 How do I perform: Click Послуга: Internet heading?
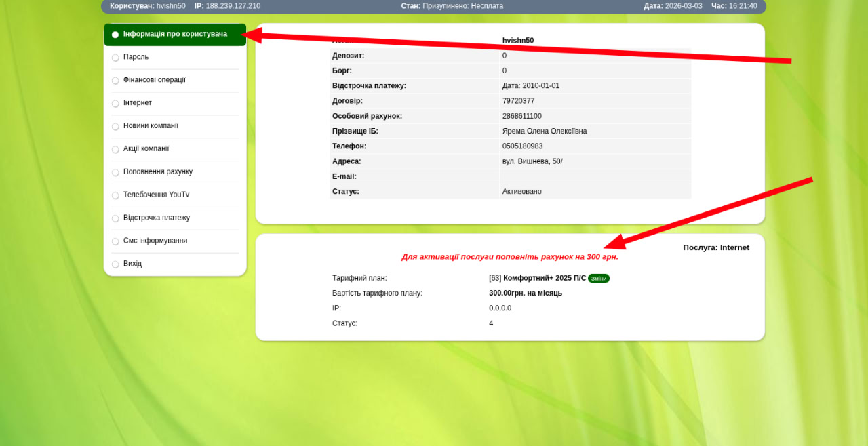[x=716, y=247]
